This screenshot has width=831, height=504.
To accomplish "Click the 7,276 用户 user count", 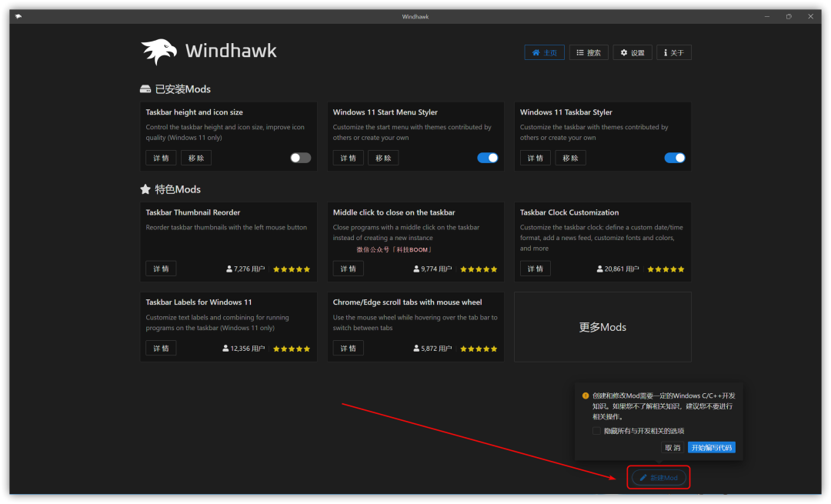I will (245, 269).
